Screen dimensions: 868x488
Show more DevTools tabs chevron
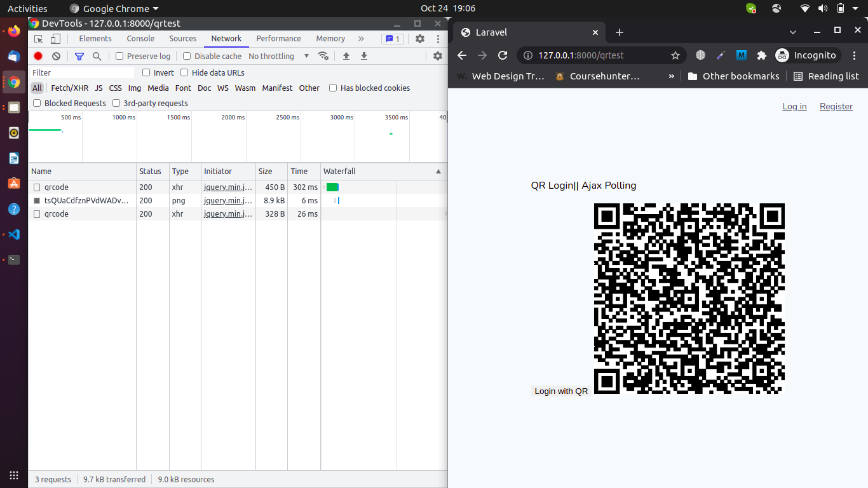tap(361, 39)
